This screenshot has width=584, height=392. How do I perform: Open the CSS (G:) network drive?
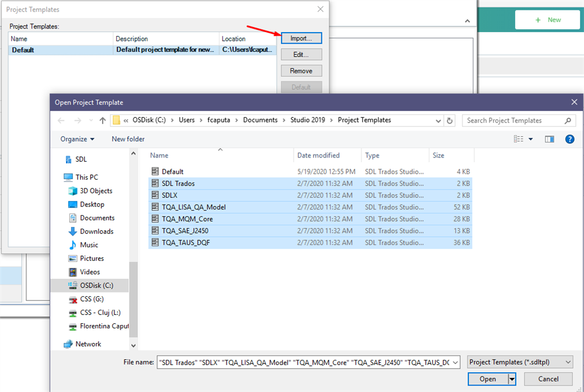click(x=86, y=299)
